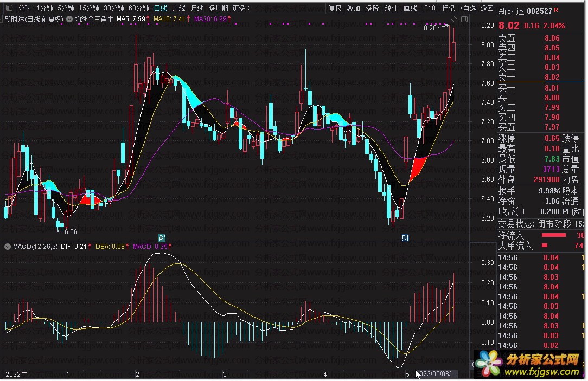Click the 标记 mark button
The height and width of the screenshot is (381, 588).
(x=448, y=8)
